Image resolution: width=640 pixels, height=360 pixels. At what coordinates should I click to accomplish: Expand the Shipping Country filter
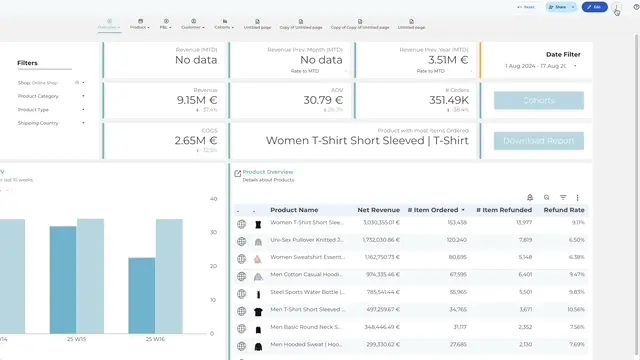pos(83,123)
